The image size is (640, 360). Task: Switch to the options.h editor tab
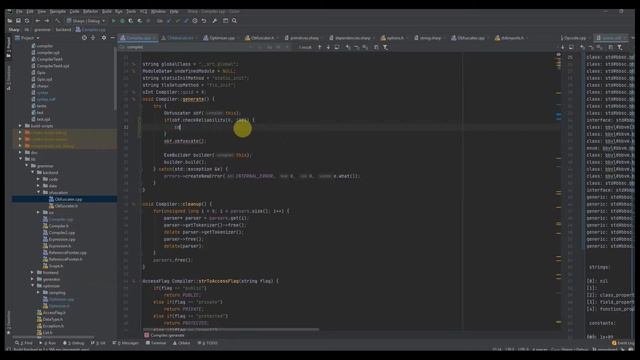pos(393,38)
